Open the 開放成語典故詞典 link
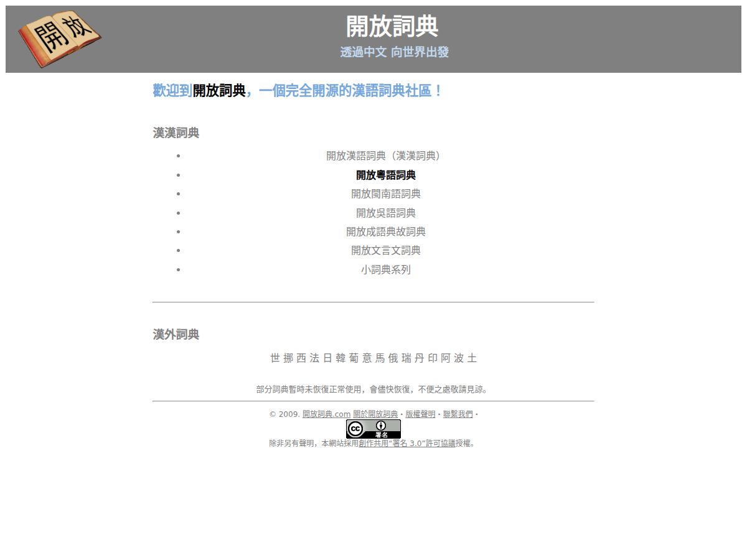Viewport: 747px width, 560px height. point(386,231)
